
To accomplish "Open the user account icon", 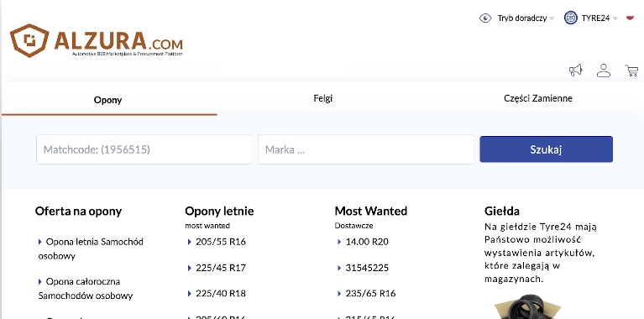I will [x=604, y=71].
